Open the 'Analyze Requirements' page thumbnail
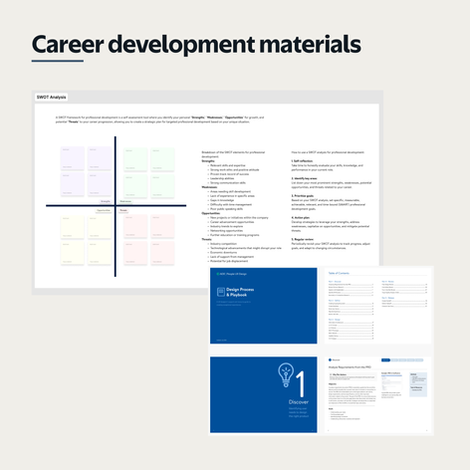This screenshot has height=470, width=470. click(x=378, y=395)
